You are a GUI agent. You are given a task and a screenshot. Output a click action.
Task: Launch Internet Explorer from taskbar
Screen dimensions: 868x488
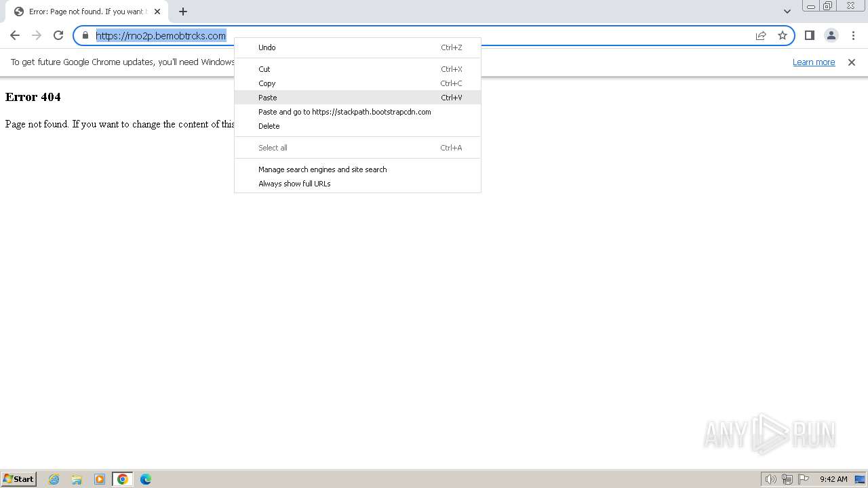(54, 479)
